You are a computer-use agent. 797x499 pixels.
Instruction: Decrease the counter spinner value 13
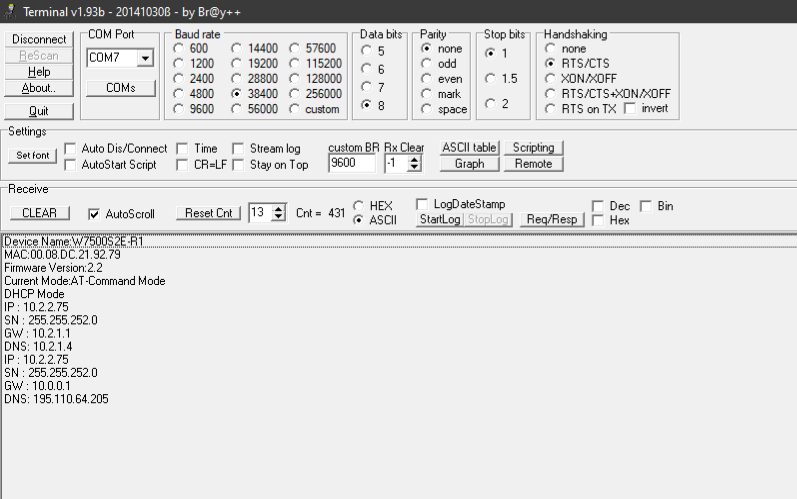[279, 217]
